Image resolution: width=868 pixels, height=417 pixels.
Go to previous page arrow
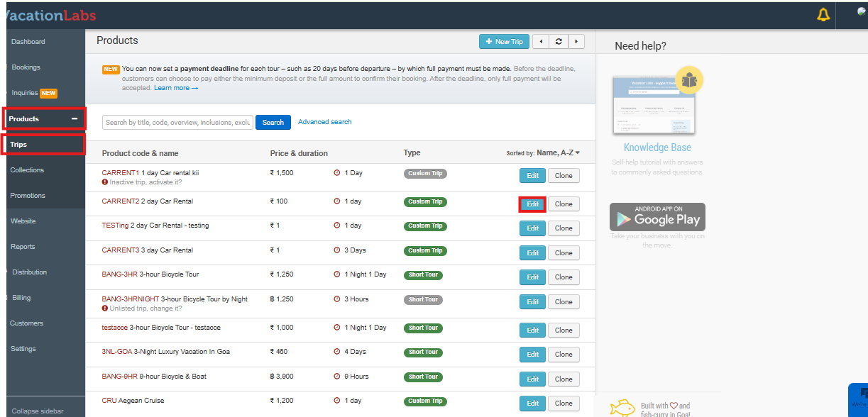coord(541,42)
